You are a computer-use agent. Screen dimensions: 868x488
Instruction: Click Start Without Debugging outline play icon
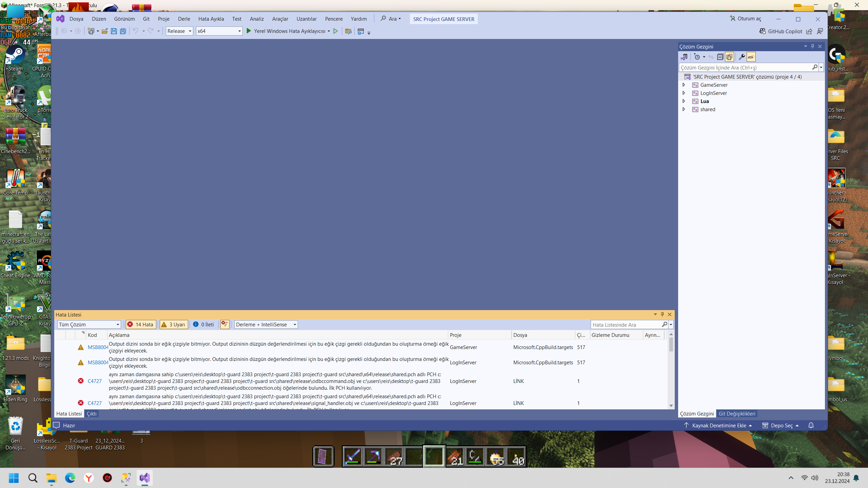[x=336, y=31]
